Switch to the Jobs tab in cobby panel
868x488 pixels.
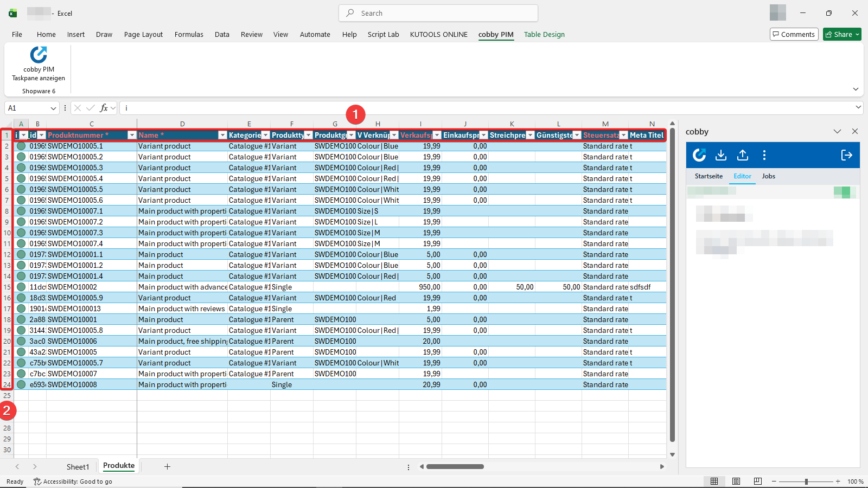tap(768, 176)
